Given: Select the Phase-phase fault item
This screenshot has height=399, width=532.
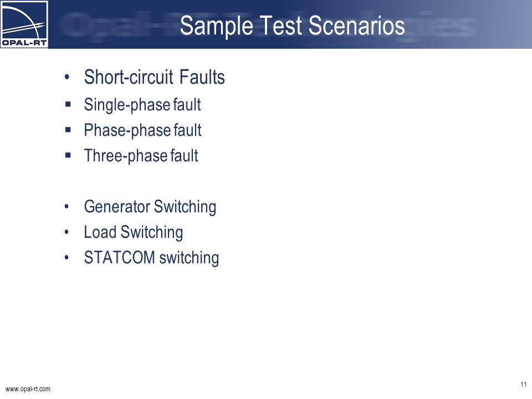Looking at the screenshot, I should pyautogui.click(x=142, y=130).
